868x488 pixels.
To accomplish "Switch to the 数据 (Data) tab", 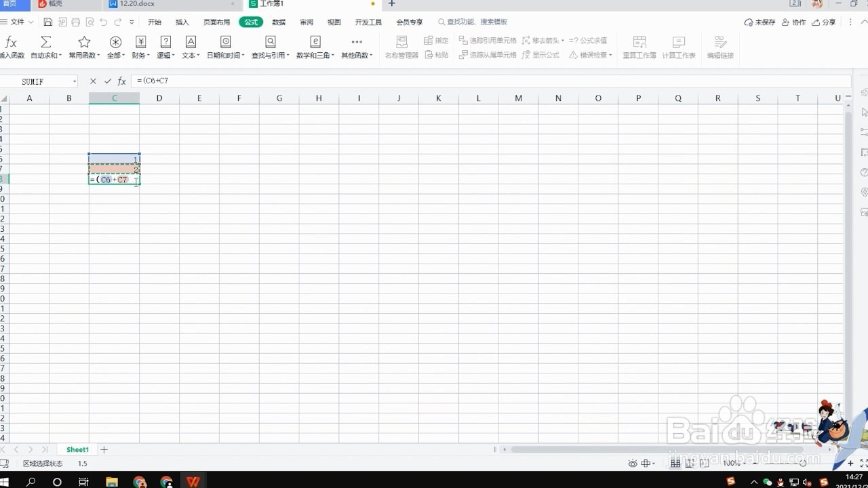I will tap(279, 22).
